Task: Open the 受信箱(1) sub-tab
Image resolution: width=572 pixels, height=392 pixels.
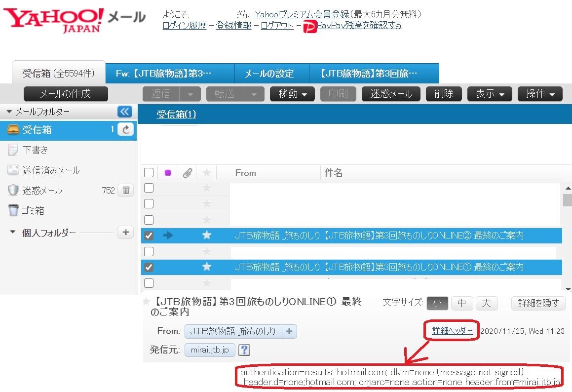Action: 176,114
